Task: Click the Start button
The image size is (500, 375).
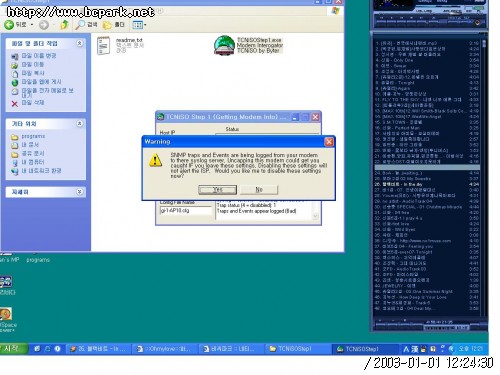Action: coord(13,349)
